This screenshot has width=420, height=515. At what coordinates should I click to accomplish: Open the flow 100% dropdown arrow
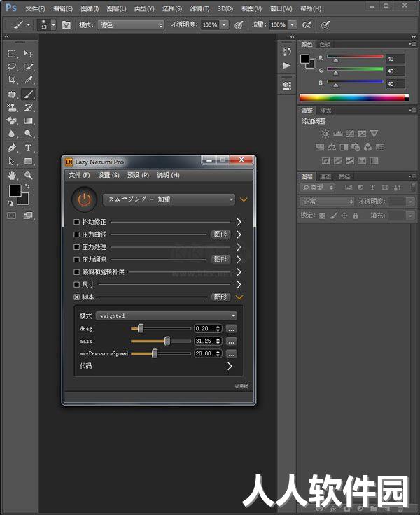coord(292,25)
